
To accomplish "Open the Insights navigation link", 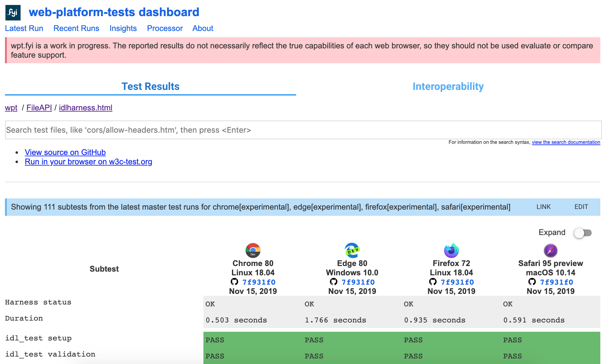I will point(123,28).
